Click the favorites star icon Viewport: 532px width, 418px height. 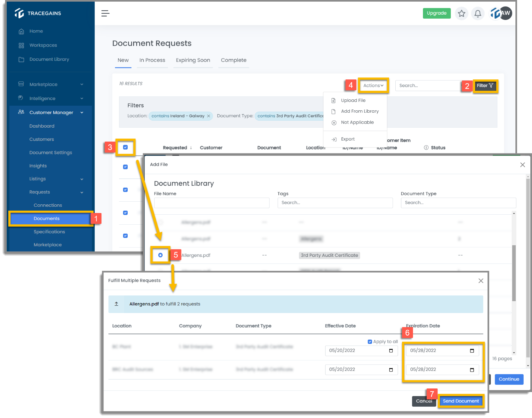(461, 13)
